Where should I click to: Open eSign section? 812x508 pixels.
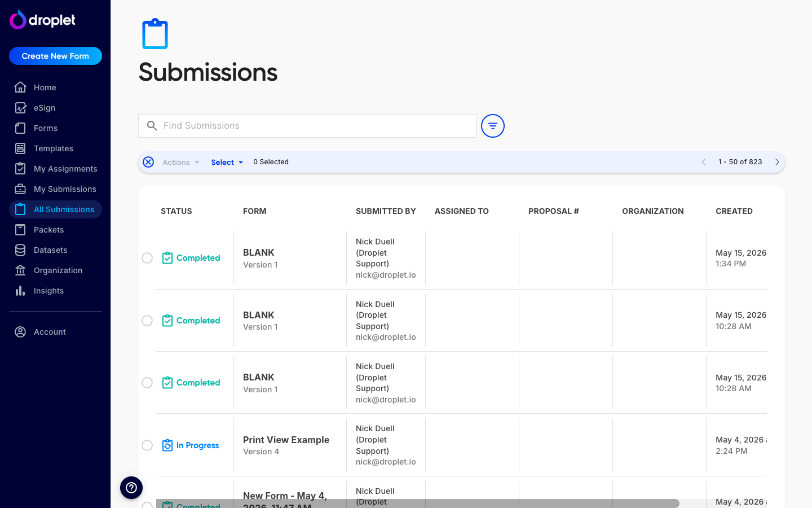[55, 108]
